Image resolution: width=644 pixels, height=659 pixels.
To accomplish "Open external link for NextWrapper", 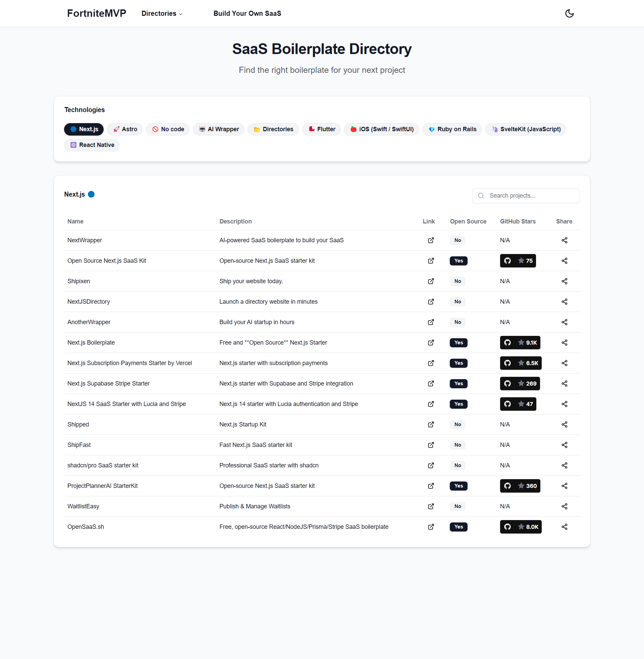I will tap(431, 240).
